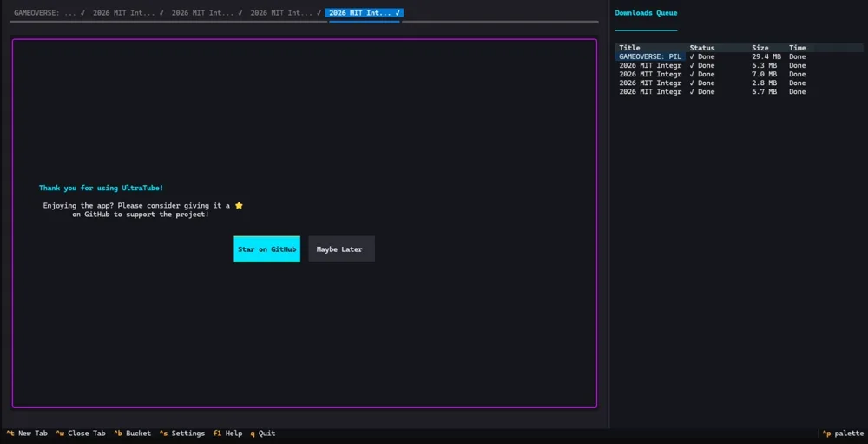The height and width of the screenshot is (444, 868).
Task: Click the 2026 MIT Integr title in the 5.7 MB row
Action: (650, 92)
